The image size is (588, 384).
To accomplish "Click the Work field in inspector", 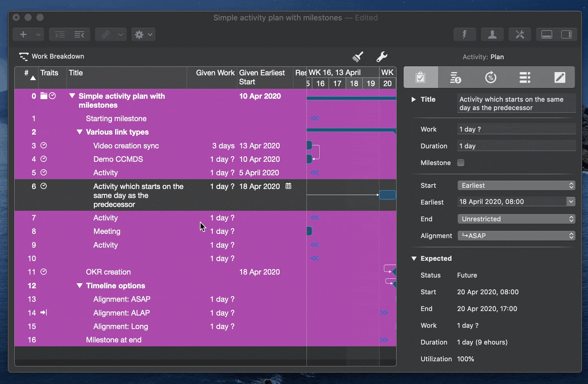I will click(516, 129).
